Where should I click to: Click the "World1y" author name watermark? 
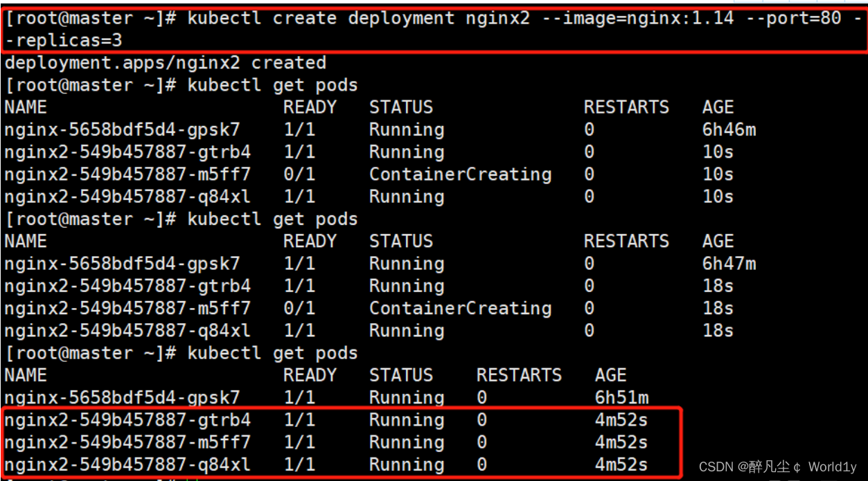(832, 467)
